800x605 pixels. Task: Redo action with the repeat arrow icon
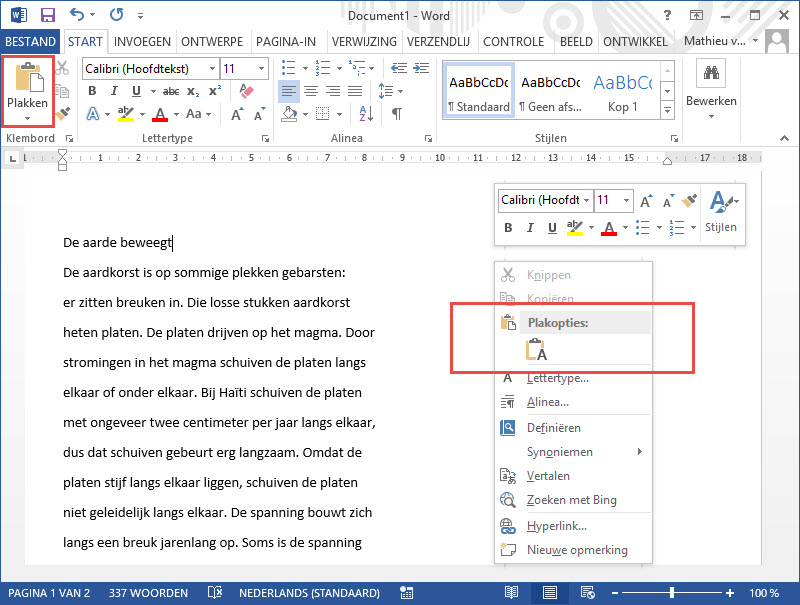point(116,15)
